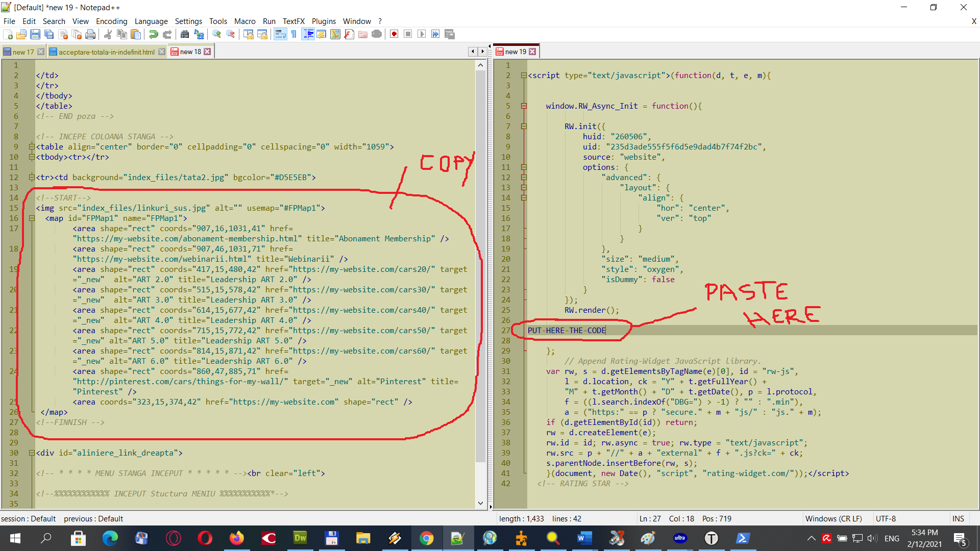Collapse fold at line 12 tr tag
This screenshot has height=551, width=980.
(32, 178)
